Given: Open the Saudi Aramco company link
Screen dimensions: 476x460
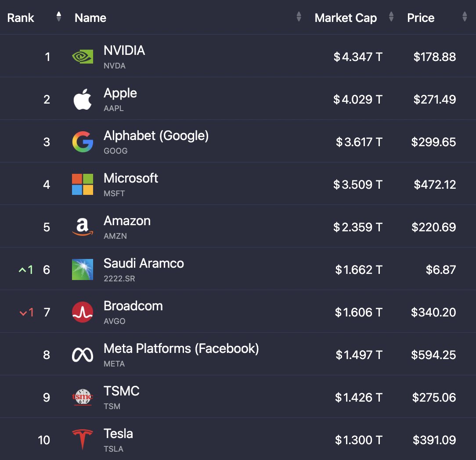Looking at the screenshot, I should (x=144, y=263).
